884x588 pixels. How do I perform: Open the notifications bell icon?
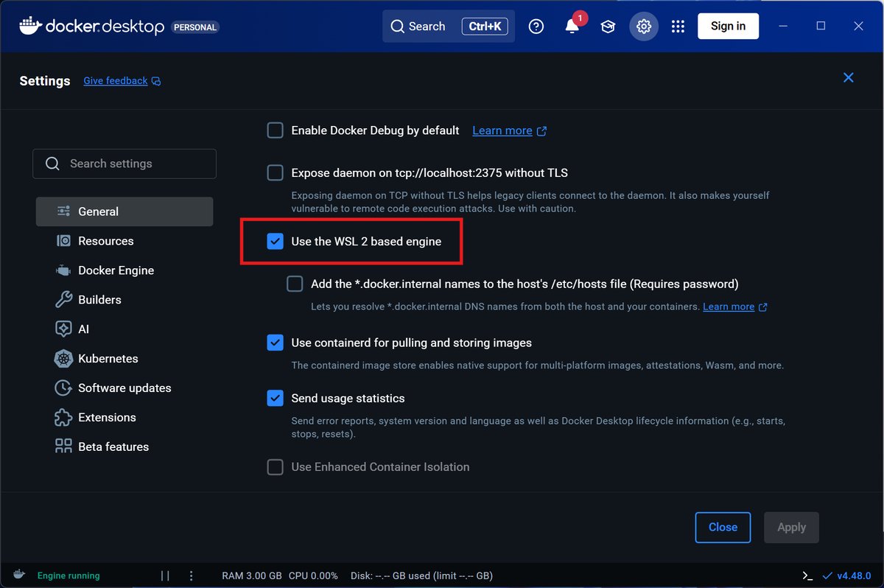click(572, 27)
